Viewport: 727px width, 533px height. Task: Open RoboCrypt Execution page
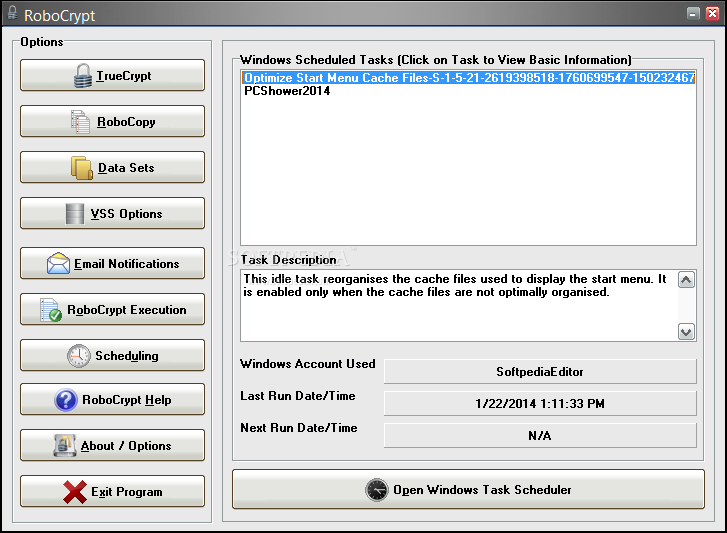pos(112,309)
